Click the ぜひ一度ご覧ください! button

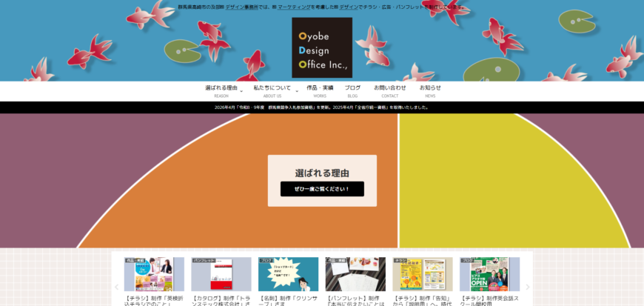point(322,189)
